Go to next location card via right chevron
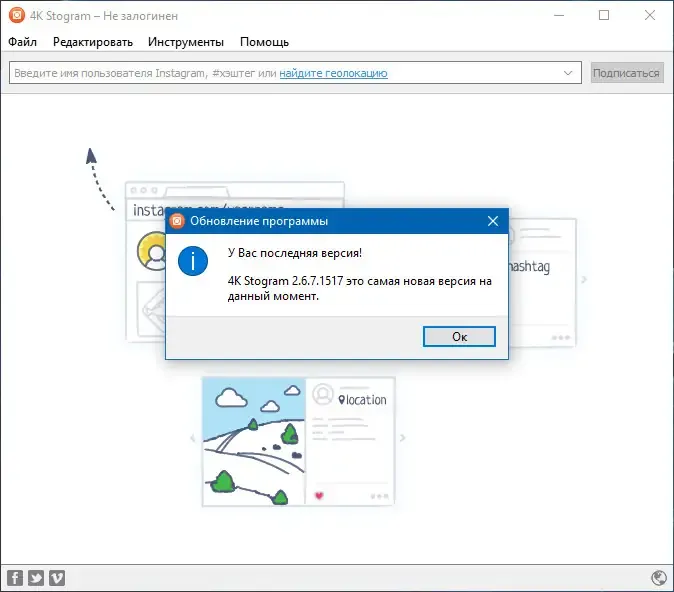This screenshot has height=592, width=674. click(x=402, y=438)
